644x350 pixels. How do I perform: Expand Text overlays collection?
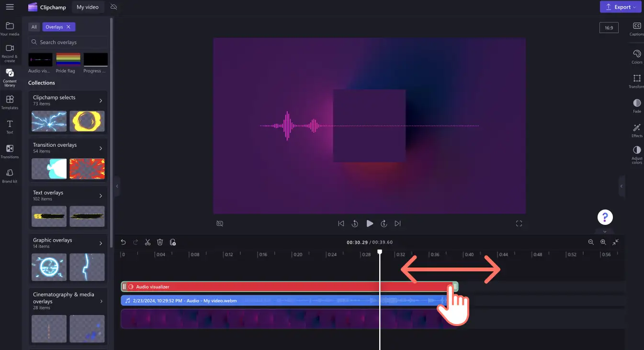point(101,196)
